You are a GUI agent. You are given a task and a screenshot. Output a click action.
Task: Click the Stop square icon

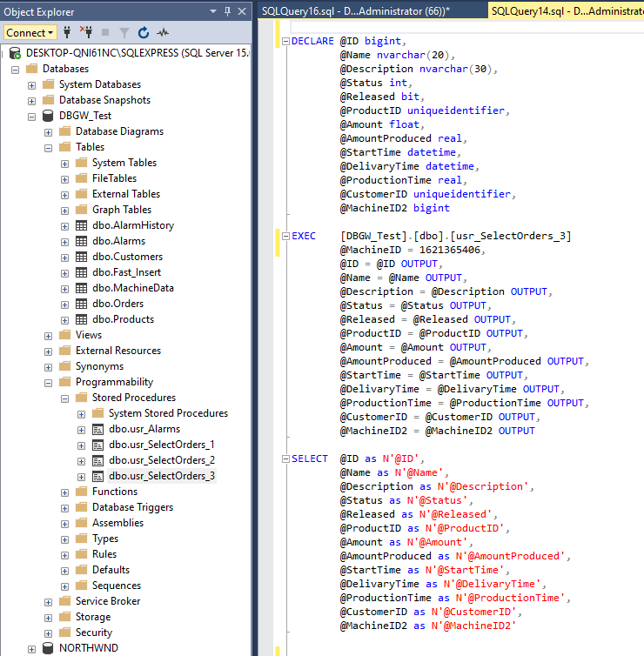[105, 32]
